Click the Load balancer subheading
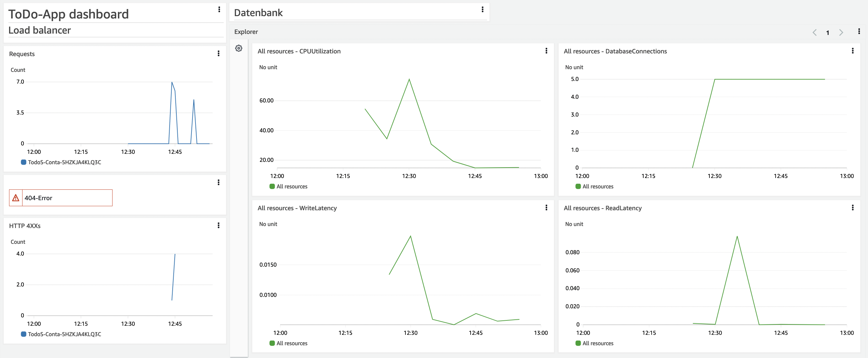Image resolution: width=868 pixels, height=358 pixels. 39,30
